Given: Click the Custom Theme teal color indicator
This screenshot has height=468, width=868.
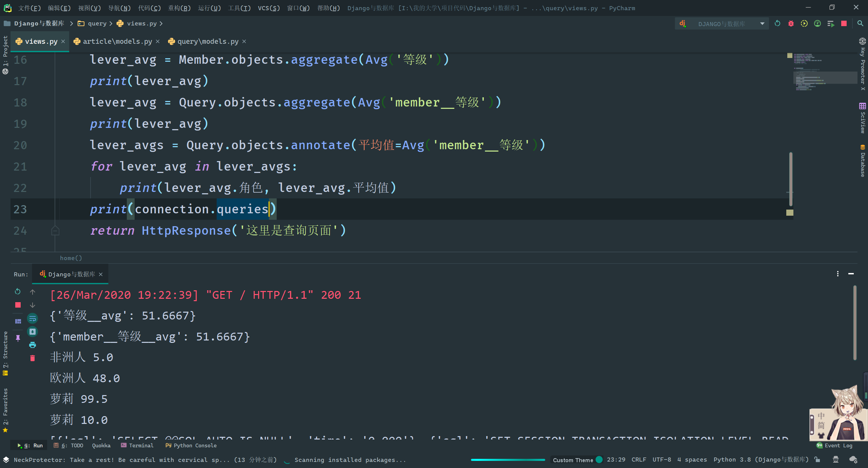Looking at the screenshot, I should coord(599,460).
